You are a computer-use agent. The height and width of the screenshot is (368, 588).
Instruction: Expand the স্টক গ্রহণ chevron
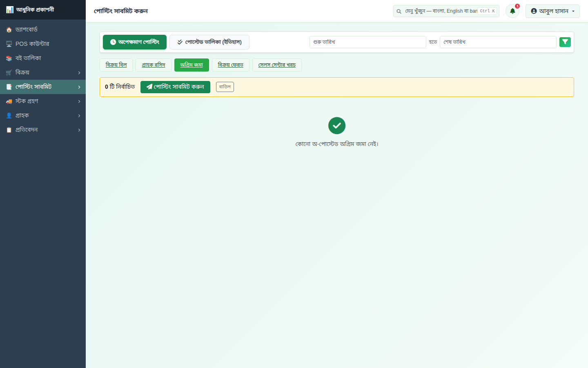(79, 101)
